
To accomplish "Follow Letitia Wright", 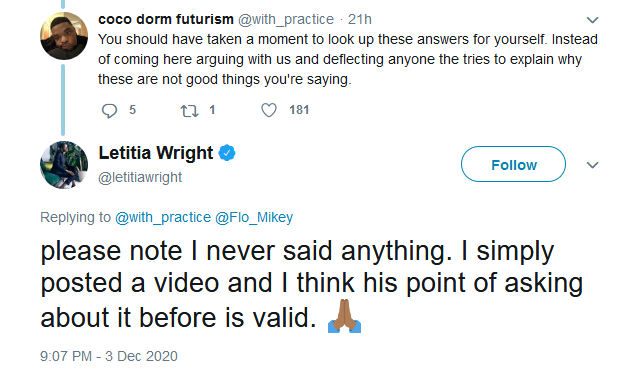I will coord(513,164).
